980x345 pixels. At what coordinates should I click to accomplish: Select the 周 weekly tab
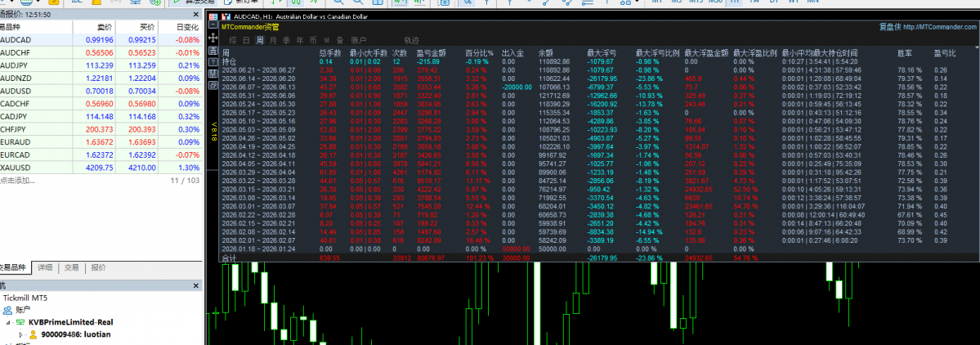point(259,41)
